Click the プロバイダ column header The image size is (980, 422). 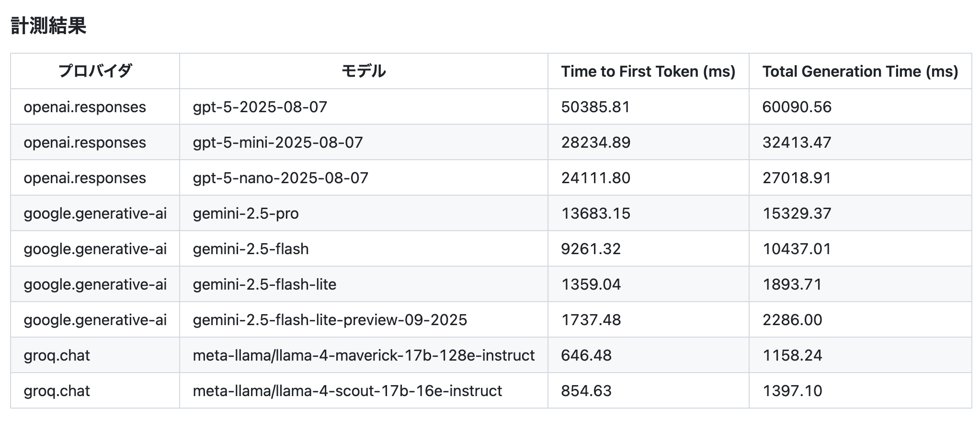coord(95,71)
